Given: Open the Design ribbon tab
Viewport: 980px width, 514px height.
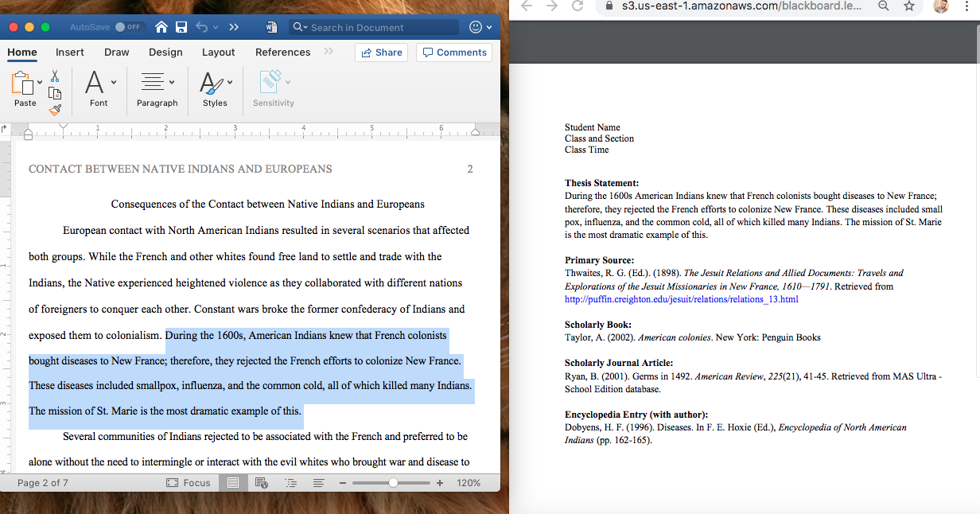Looking at the screenshot, I should point(165,53).
